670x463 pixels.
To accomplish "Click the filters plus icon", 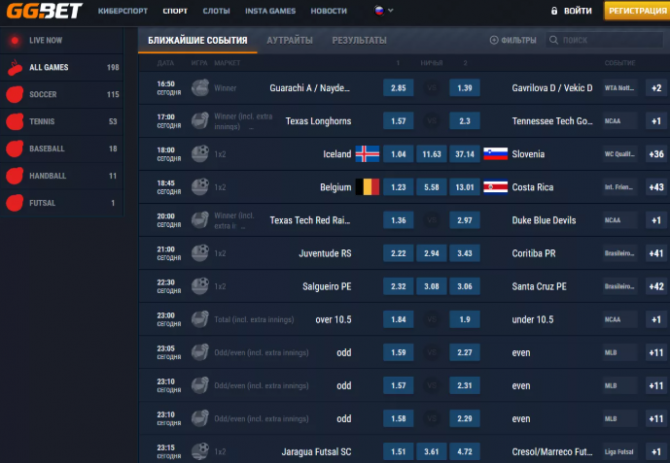I will pos(494,40).
